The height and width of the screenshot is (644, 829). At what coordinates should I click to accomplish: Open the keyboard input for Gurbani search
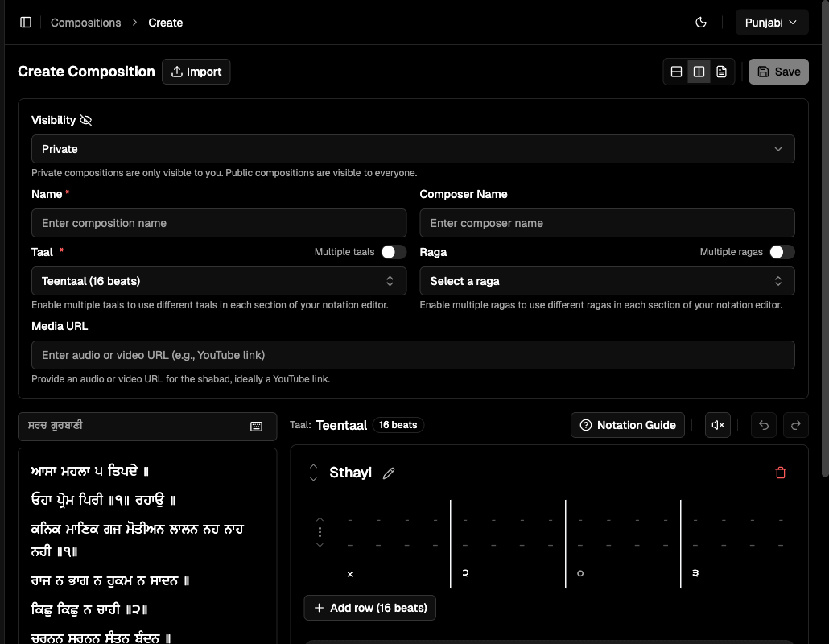pos(257,427)
